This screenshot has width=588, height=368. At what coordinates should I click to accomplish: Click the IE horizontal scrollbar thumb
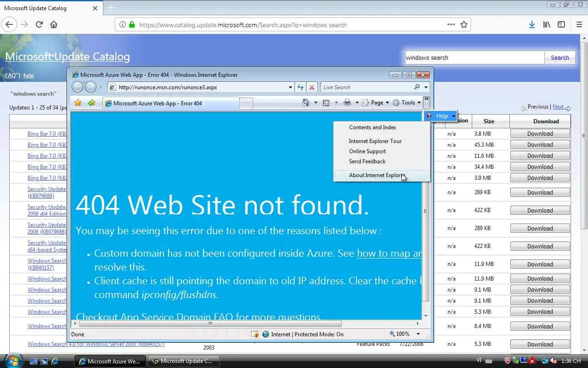click(210, 323)
